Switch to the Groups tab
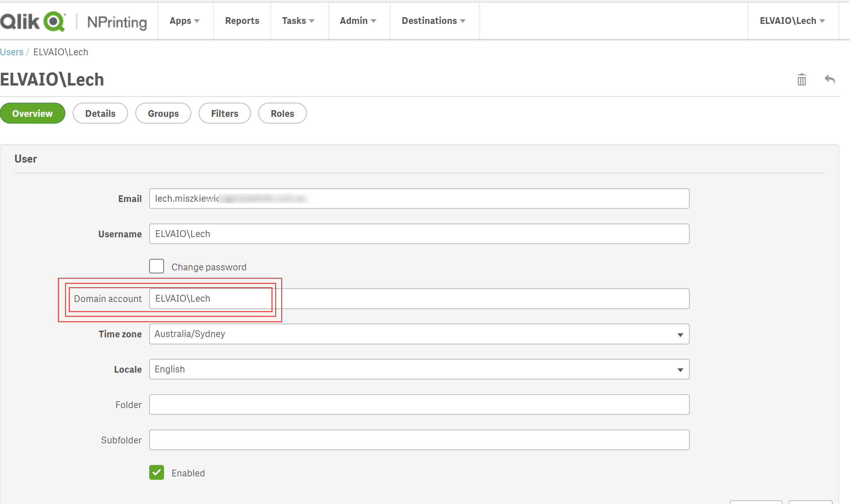This screenshot has height=504, width=850. tap(163, 113)
